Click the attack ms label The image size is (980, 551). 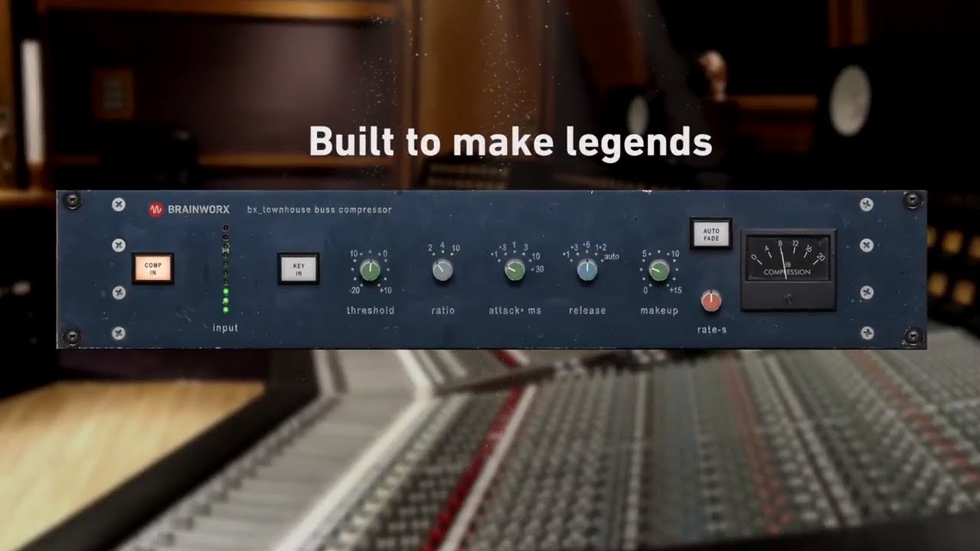515,311
